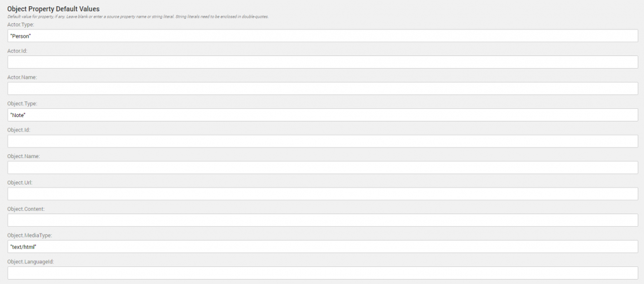Click the "Object Property Default Values" heading

click(x=49, y=8)
